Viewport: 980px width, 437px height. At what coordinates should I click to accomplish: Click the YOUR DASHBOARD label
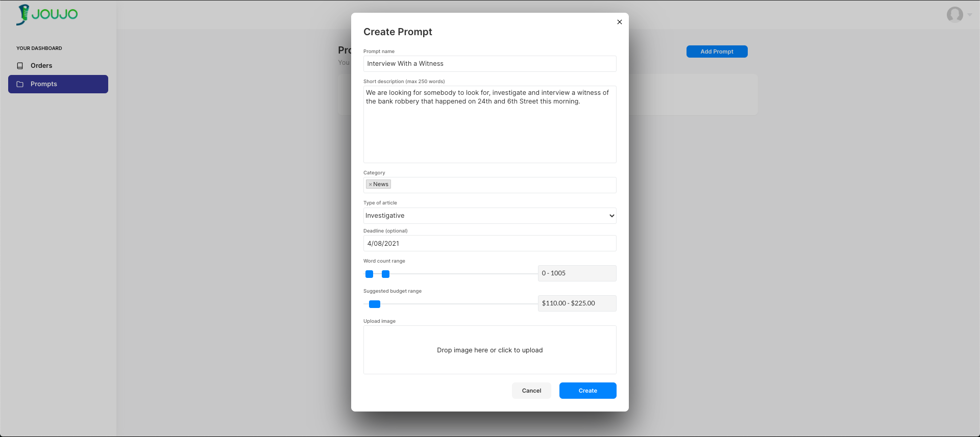(39, 48)
